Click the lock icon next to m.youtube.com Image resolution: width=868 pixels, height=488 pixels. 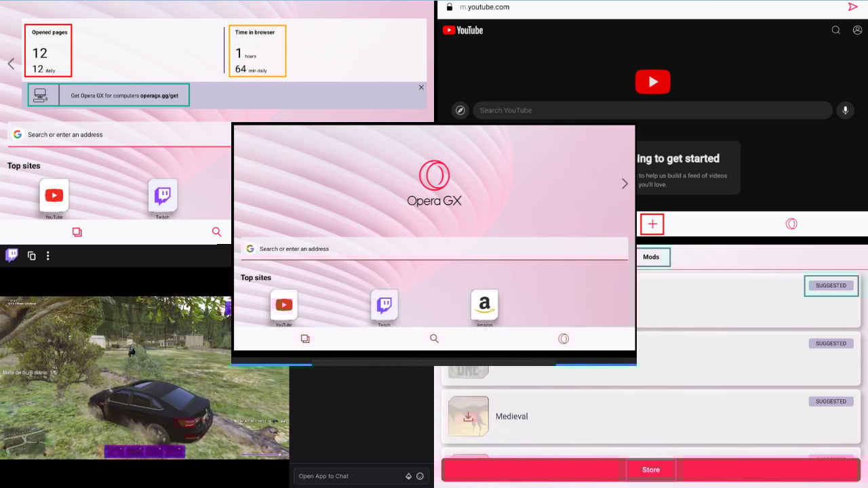[449, 7]
